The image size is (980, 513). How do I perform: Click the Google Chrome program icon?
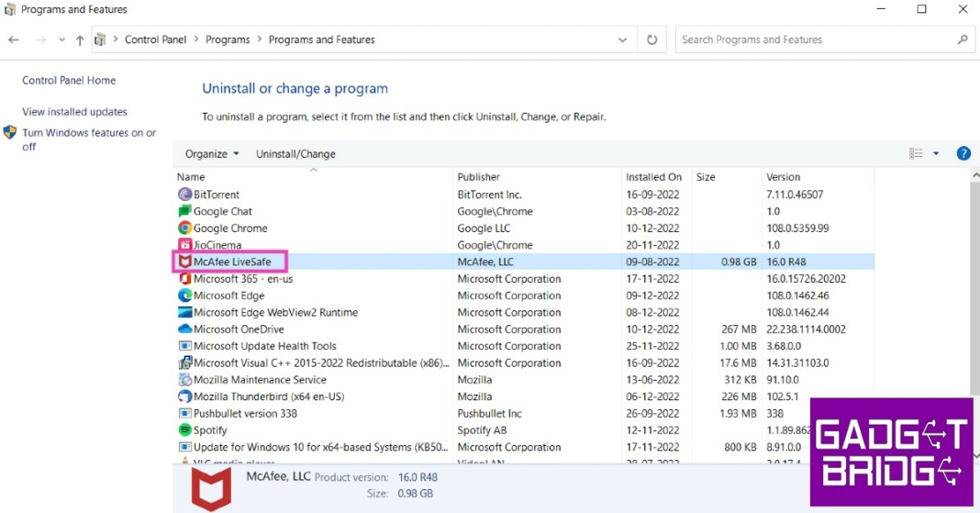click(x=184, y=229)
